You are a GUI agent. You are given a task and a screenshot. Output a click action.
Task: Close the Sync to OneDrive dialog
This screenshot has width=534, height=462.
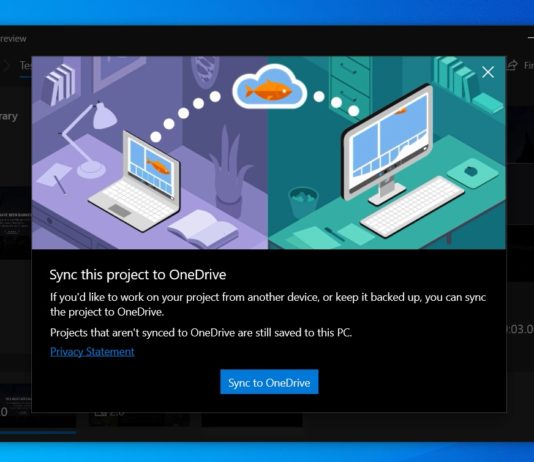[488, 72]
